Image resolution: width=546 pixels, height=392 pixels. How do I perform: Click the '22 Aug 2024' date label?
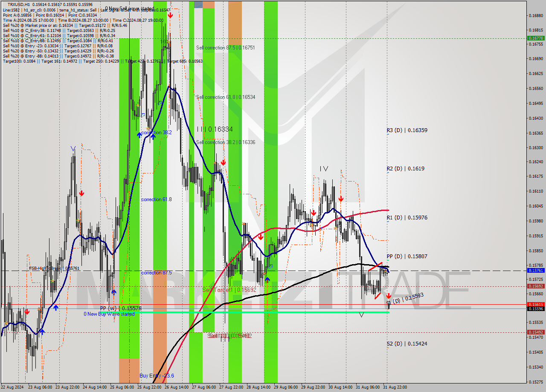coord(13,387)
